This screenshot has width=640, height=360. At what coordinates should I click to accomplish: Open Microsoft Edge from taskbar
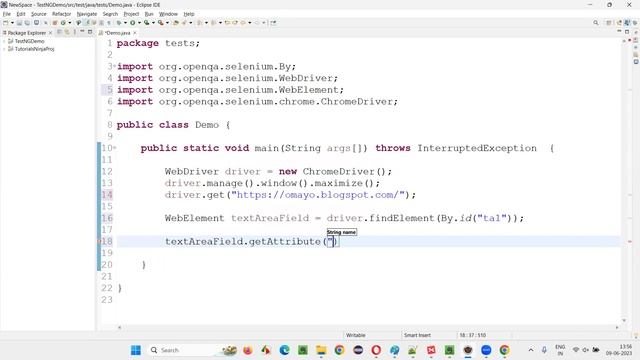284,350
